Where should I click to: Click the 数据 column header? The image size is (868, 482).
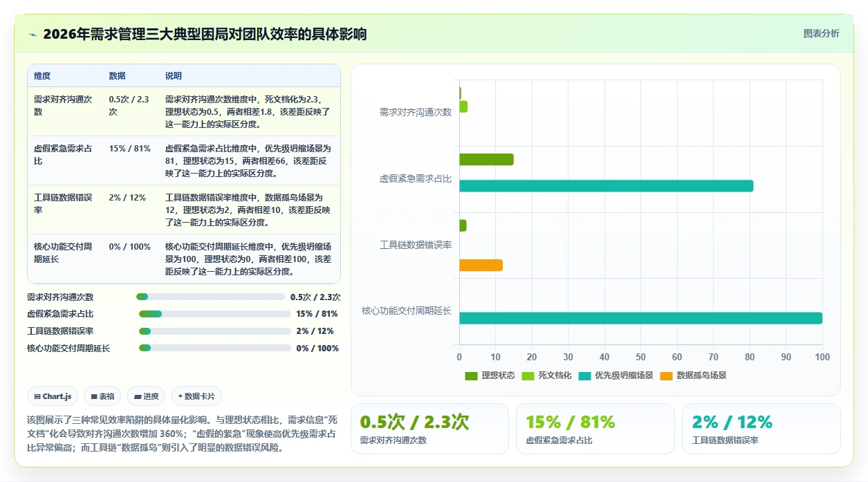(x=117, y=75)
